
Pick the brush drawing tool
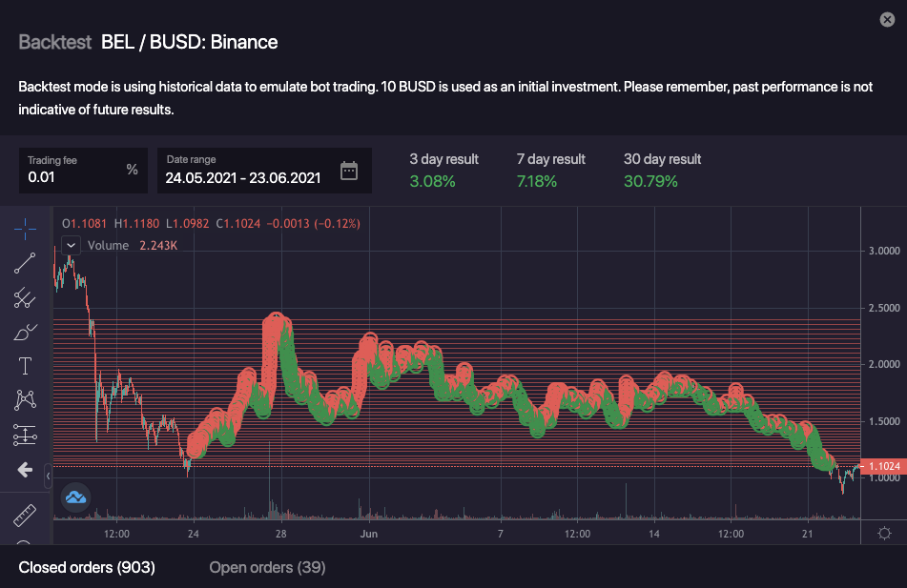[x=25, y=333]
